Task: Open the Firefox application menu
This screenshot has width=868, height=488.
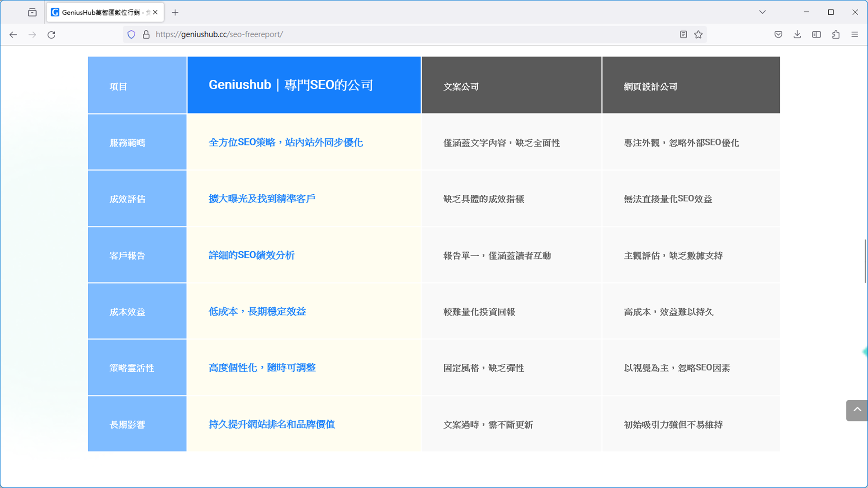Action: 854,34
